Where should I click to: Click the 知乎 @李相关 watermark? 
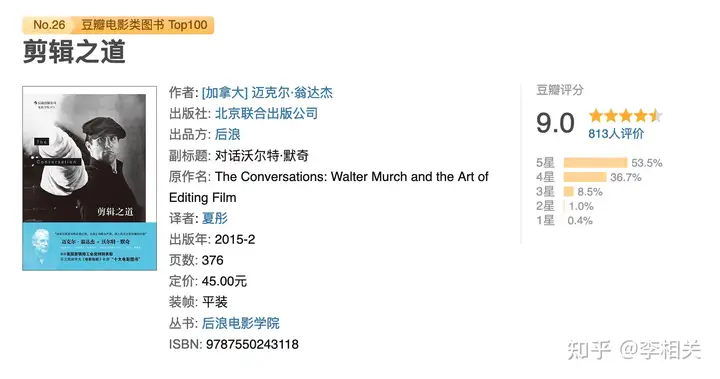pos(634,350)
